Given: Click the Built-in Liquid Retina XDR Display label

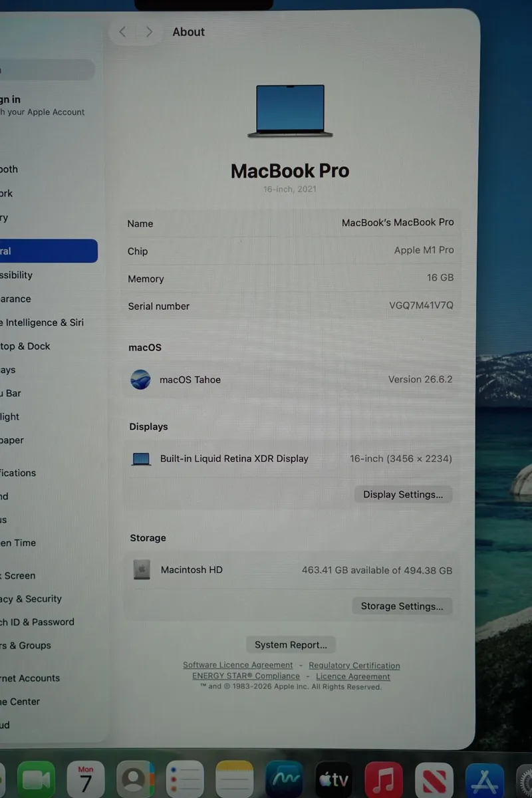Looking at the screenshot, I should click(x=234, y=459).
